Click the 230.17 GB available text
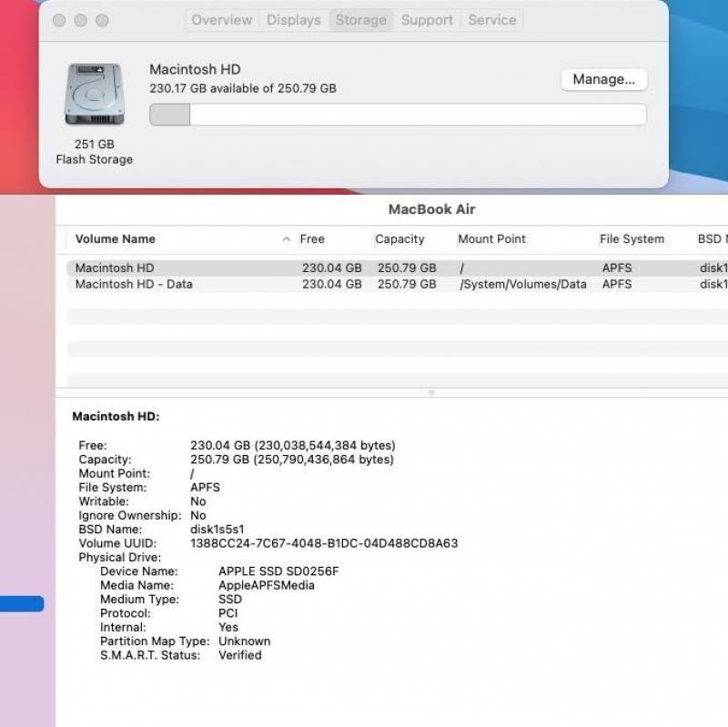 [x=243, y=88]
